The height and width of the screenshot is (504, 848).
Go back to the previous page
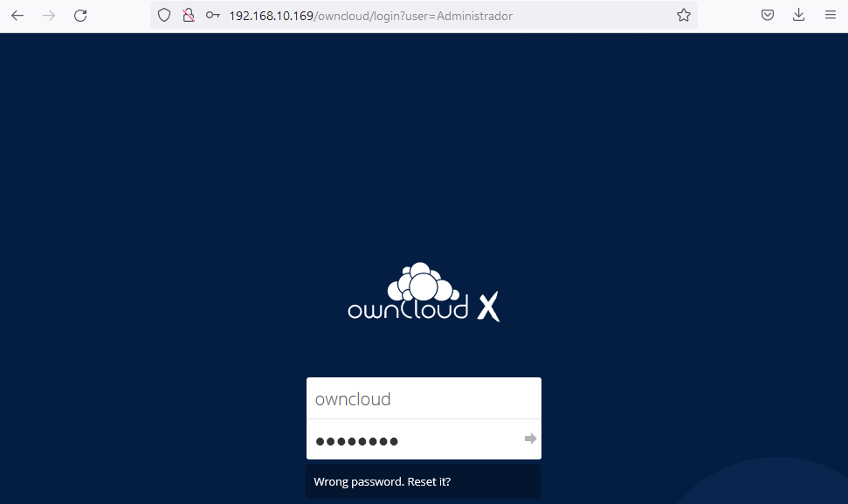(x=17, y=16)
